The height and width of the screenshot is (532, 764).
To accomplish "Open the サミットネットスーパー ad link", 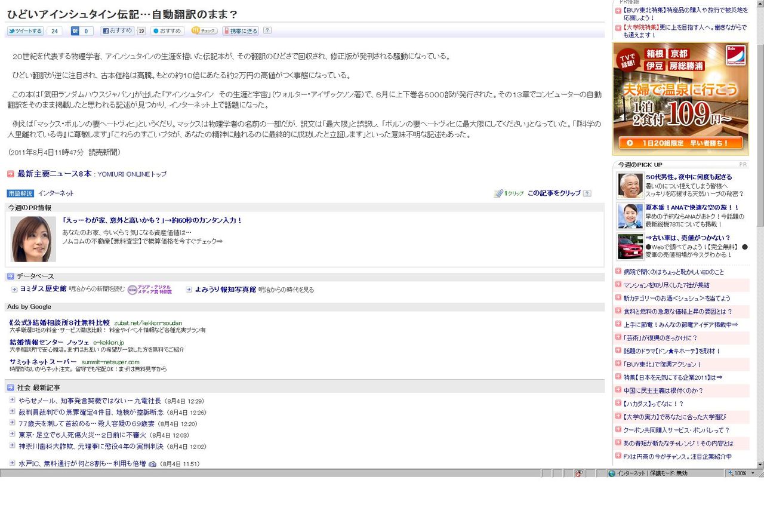I will coord(43,361).
